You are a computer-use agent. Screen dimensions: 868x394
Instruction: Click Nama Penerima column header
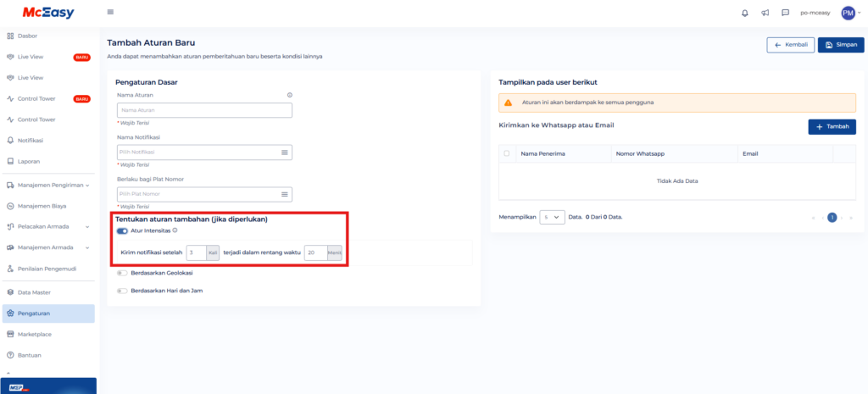(543, 153)
